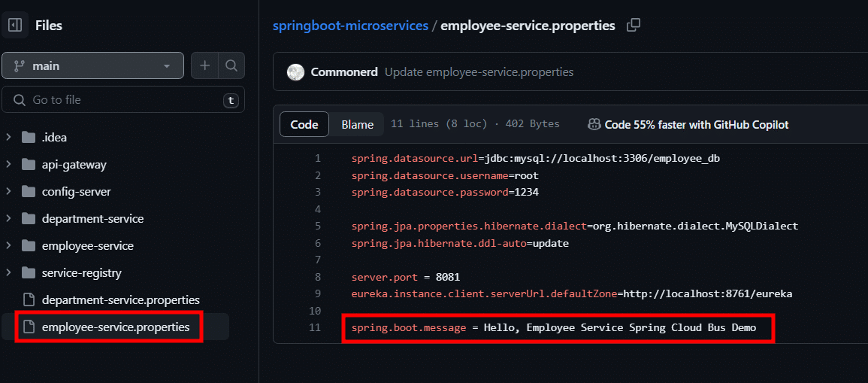Image resolution: width=868 pixels, height=383 pixels.
Task: Open Commonerd author profile link
Action: pos(344,72)
